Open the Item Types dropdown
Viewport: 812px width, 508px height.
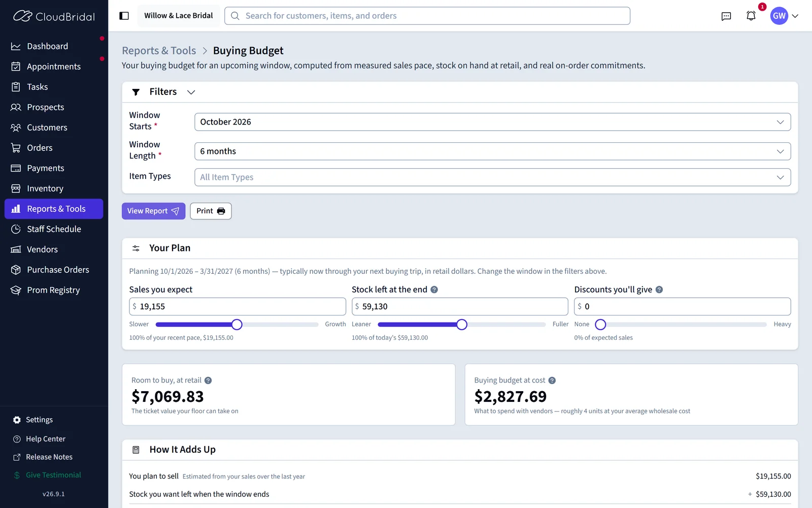492,177
